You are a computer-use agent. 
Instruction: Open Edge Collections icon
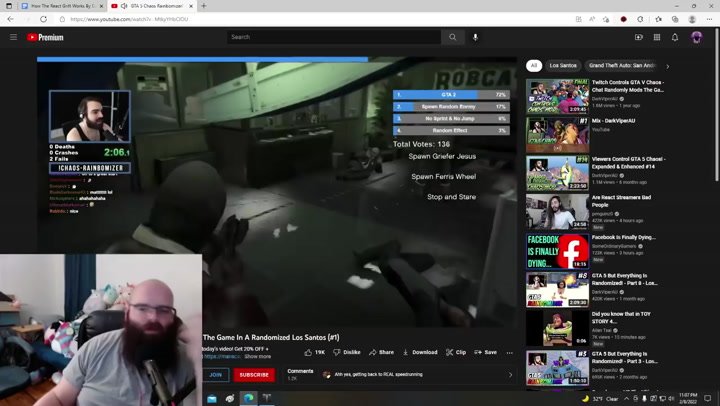coord(675,19)
